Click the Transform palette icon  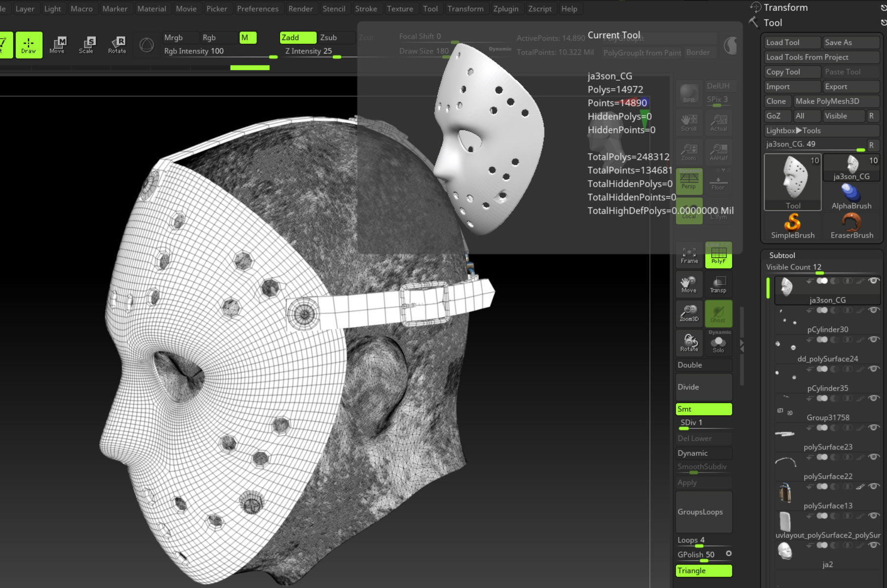pos(756,7)
